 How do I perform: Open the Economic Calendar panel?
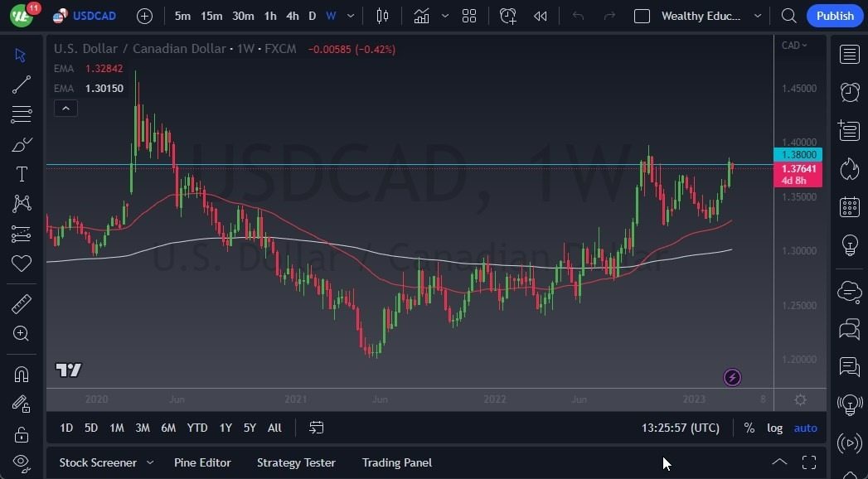(x=849, y=206)
